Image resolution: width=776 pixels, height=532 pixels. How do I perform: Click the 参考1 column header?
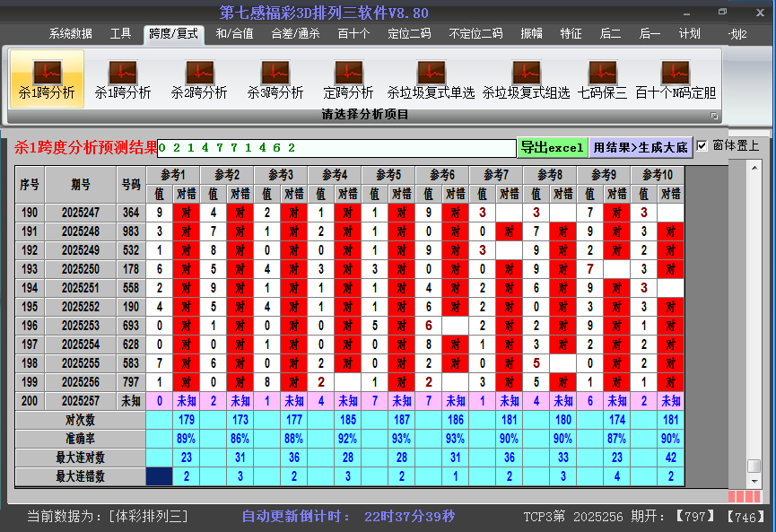coord(173,174)
